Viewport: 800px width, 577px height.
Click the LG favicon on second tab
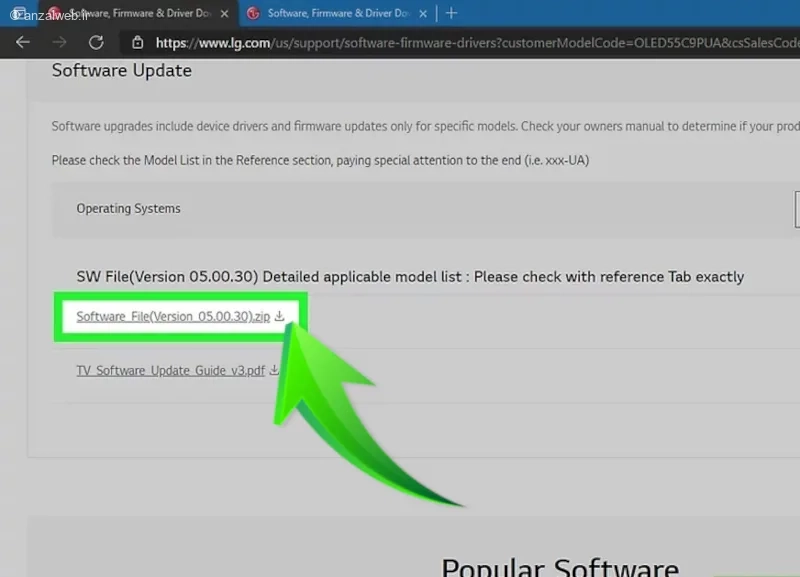pos(253,13)
